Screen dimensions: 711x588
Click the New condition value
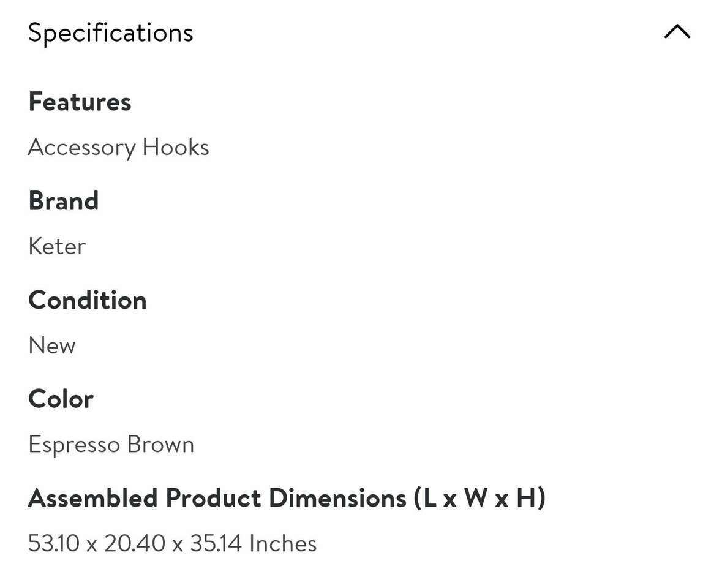click(52, 345)
